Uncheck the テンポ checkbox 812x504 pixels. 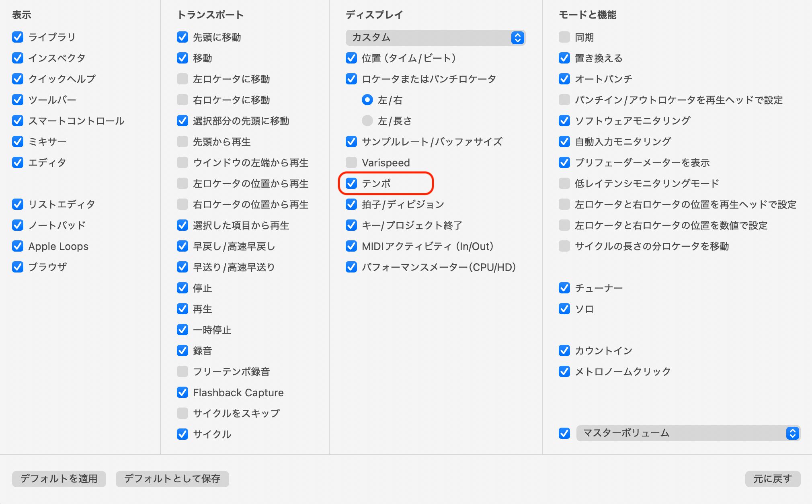point(351,183)
